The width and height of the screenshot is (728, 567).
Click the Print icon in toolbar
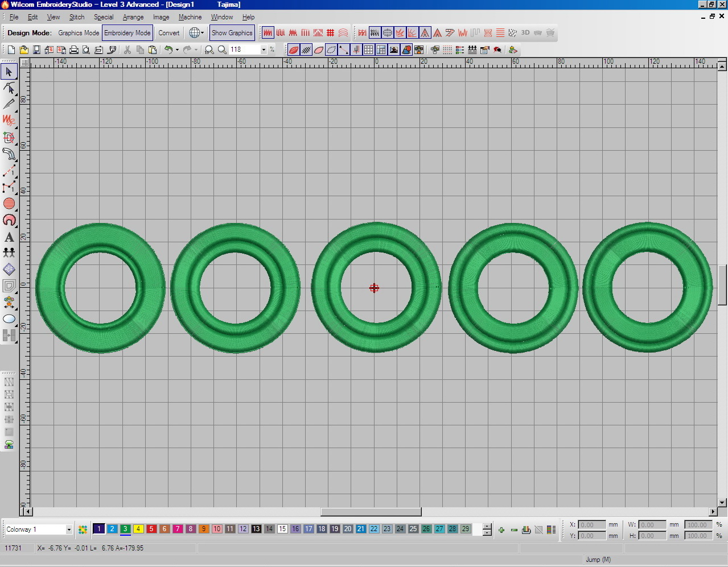click(x=73, y=50)
